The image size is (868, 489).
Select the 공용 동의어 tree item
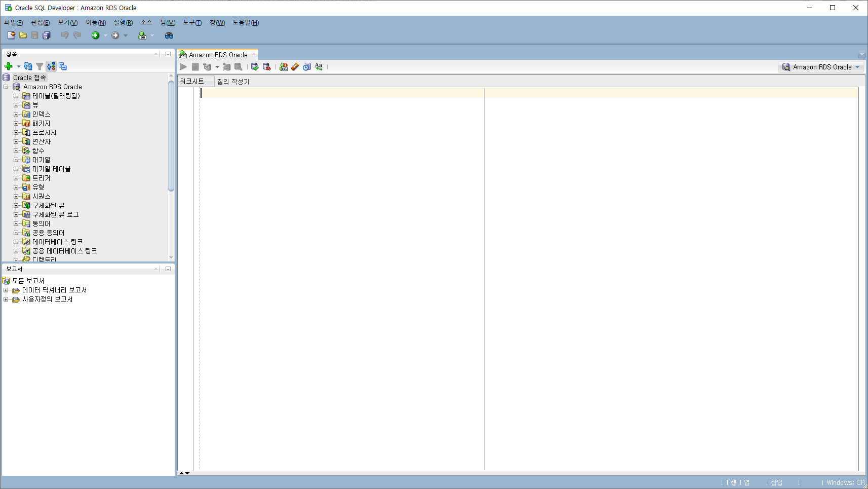click(x=49, y=233)
